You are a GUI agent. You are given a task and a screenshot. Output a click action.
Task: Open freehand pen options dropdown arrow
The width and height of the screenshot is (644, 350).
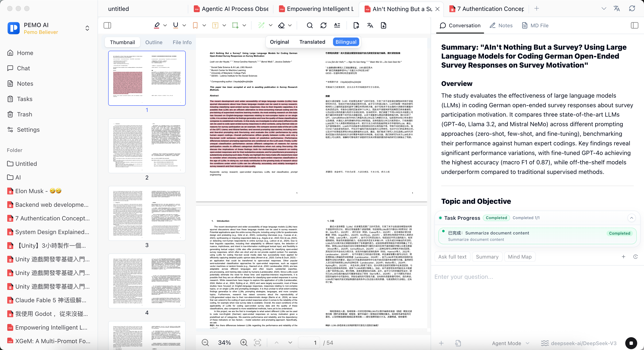(270, 25)
